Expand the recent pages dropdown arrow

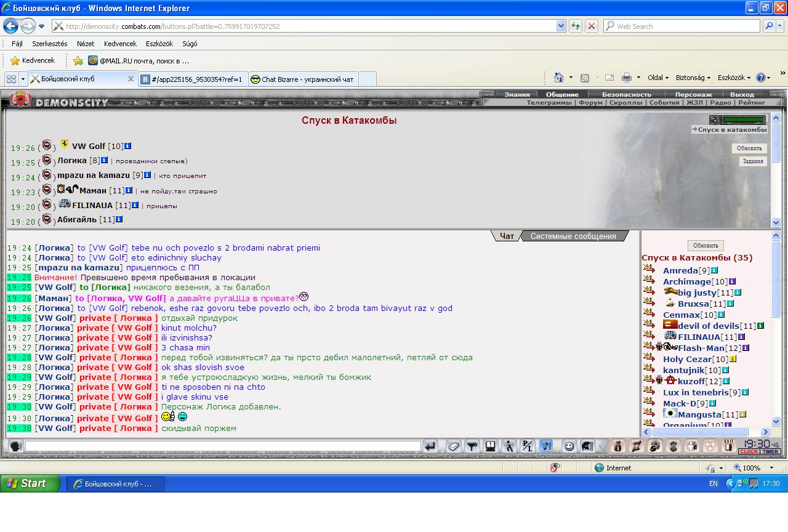(41, 26)
